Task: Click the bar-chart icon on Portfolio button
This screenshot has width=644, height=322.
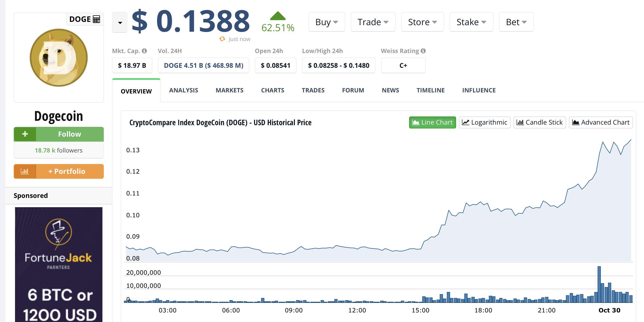Action: click(x=25, y=171)
